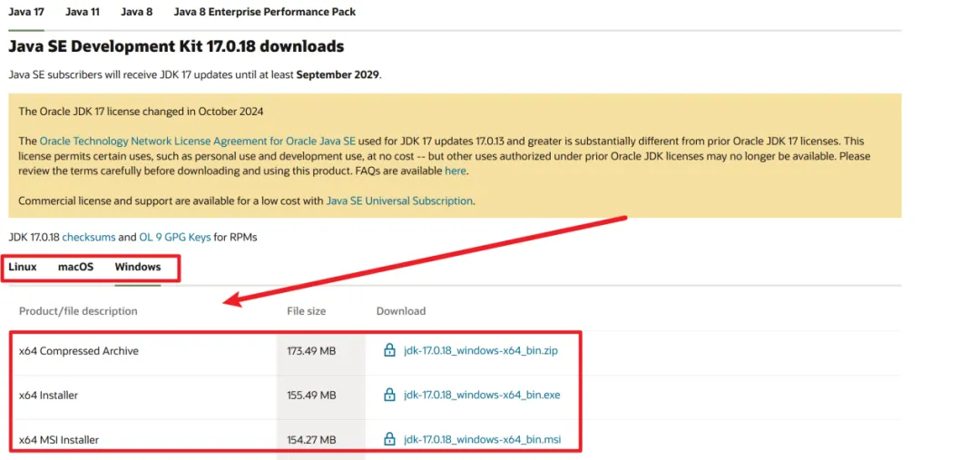Click the 'September 2029' bold text
The image size is (980, 460).
pos(338,75)
